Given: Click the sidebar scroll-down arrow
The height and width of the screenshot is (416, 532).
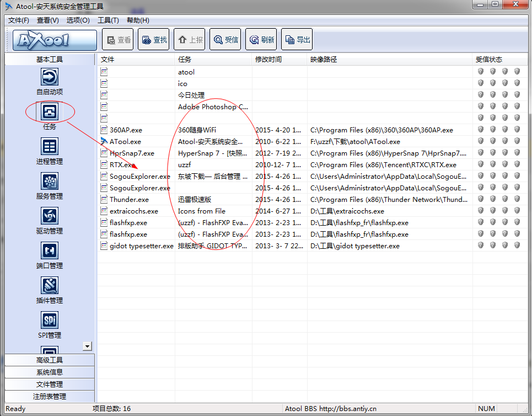Looking at the screenshot, I should point(87,346).
